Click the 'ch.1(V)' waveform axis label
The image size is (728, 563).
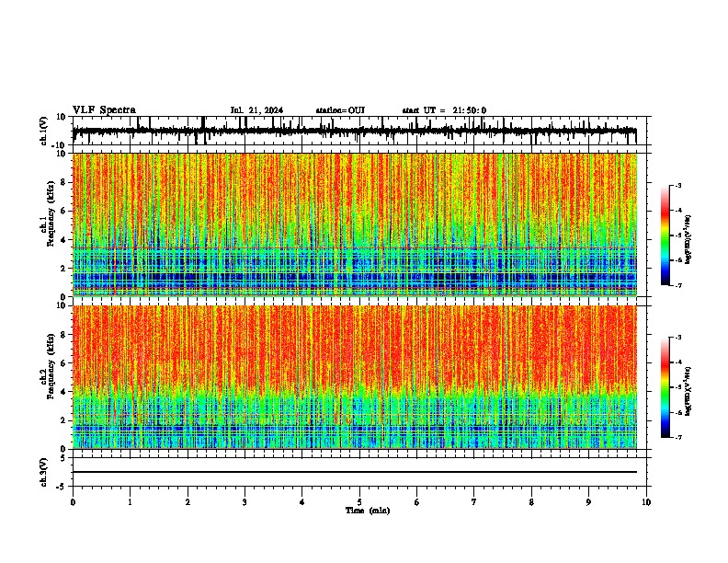44,131
